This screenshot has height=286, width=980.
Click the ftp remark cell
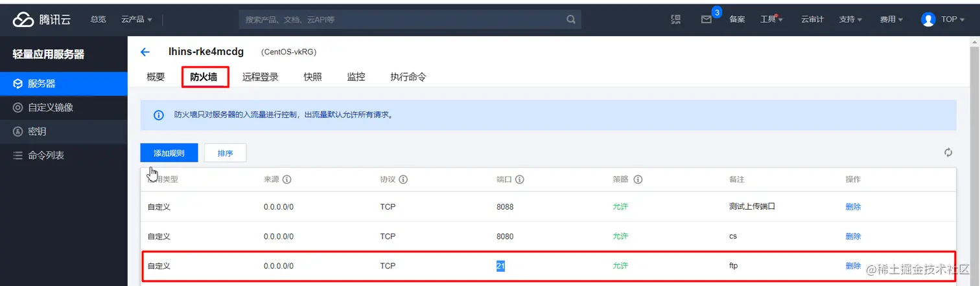coord(734,266)
